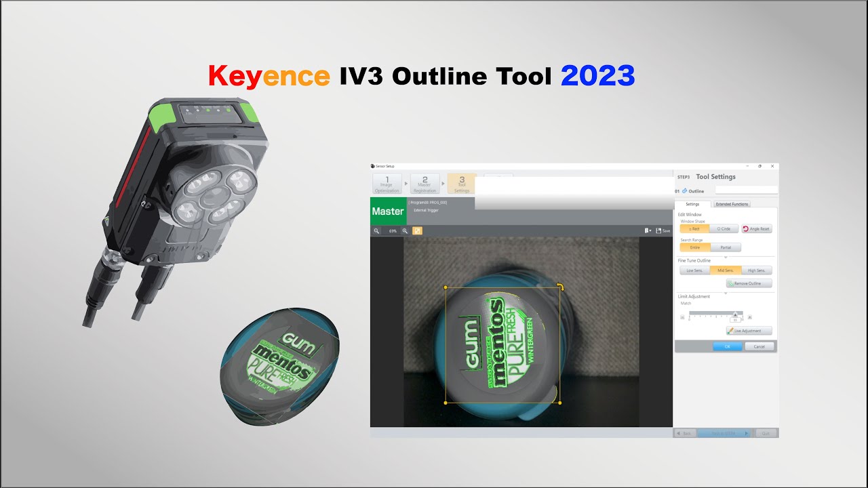Viewport: 868px width, 488px height.
Task: Click the Sensor Setup window icon
Action: [373, 166]
